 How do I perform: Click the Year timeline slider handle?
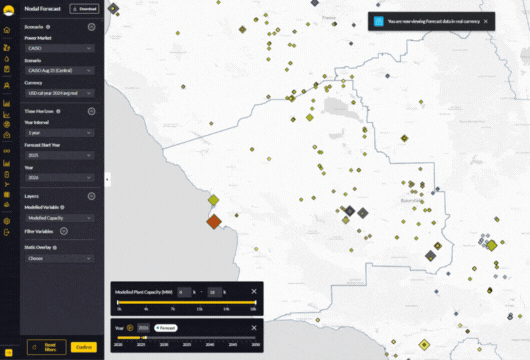pyautogui.click(x=145, y=338)
